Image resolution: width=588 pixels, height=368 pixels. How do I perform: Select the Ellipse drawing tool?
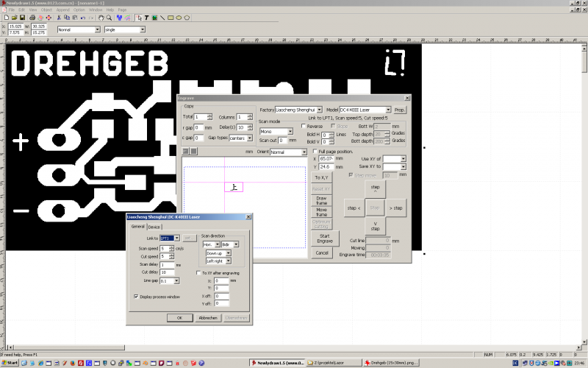point(179,17)
